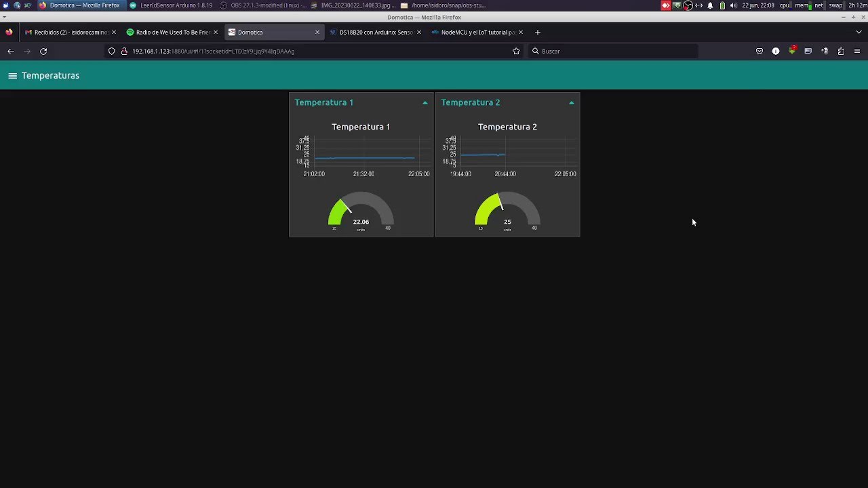Click the Temperatura 1 group header title
The height and width of the screenshot is (488, 868).
click(324, 102)
